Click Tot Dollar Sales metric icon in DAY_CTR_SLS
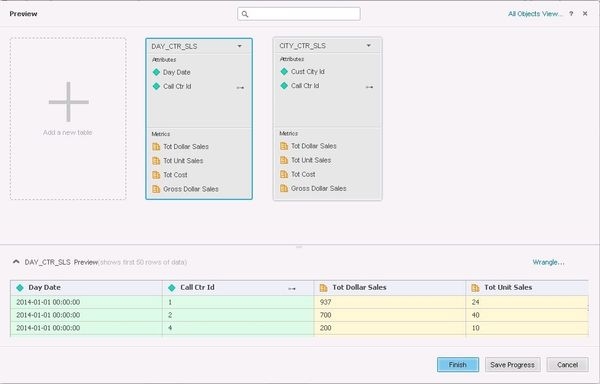600x384 pixels. click(x=156, y=146)
